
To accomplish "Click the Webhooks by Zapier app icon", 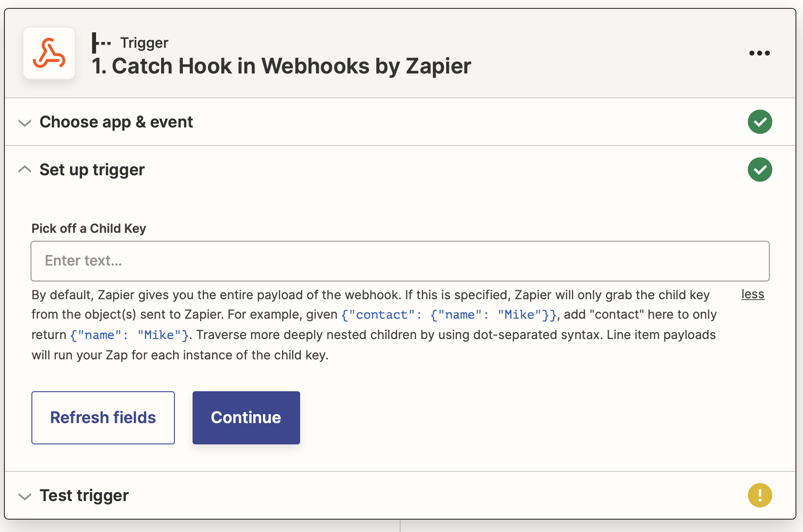I will click(49, 53).
